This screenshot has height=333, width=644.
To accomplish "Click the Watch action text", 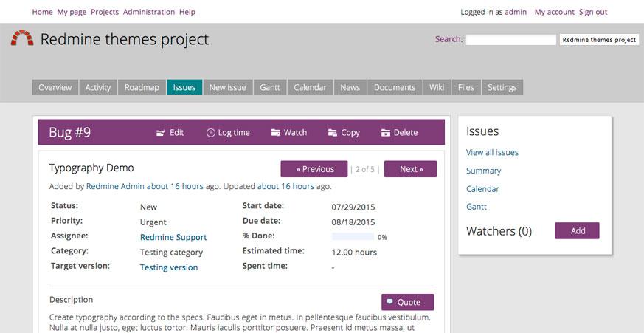I will tap(295, 132).
